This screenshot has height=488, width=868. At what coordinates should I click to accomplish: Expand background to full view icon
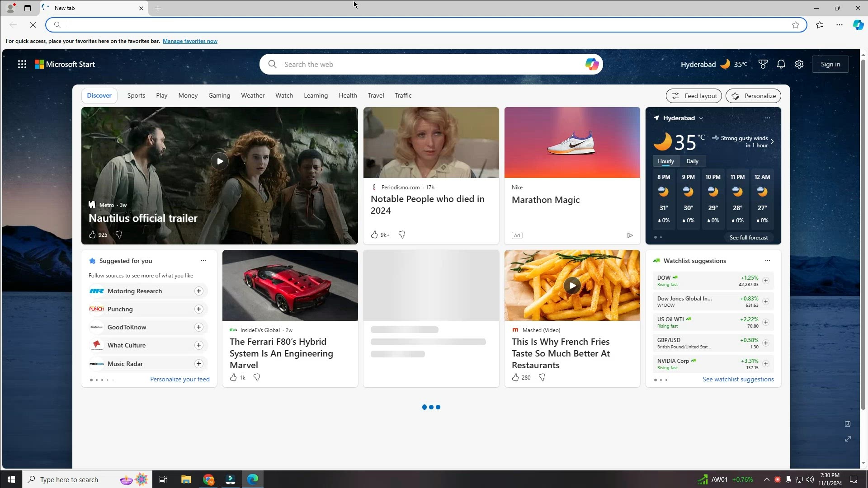(848, 439)
